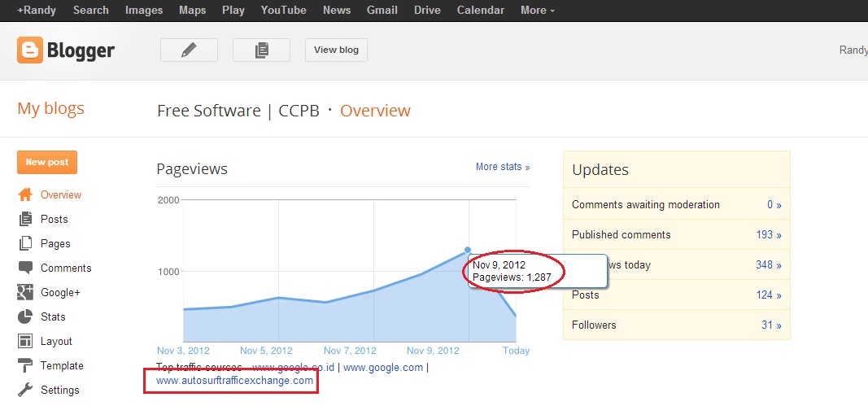Viewport: 868px width, 406px height.
Task: Select Layout in the sidebar
Action: 56,341
